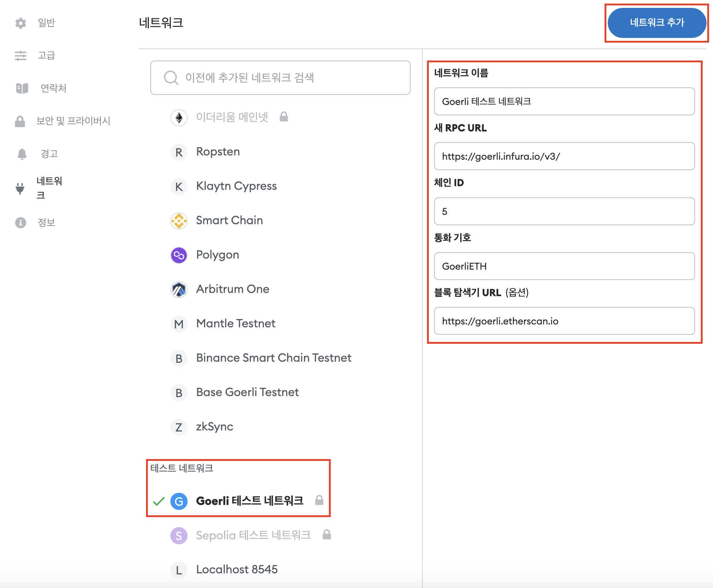Choose Localhost 8545 network
This screenshot has height=588, width=713.
click(237, 569)
